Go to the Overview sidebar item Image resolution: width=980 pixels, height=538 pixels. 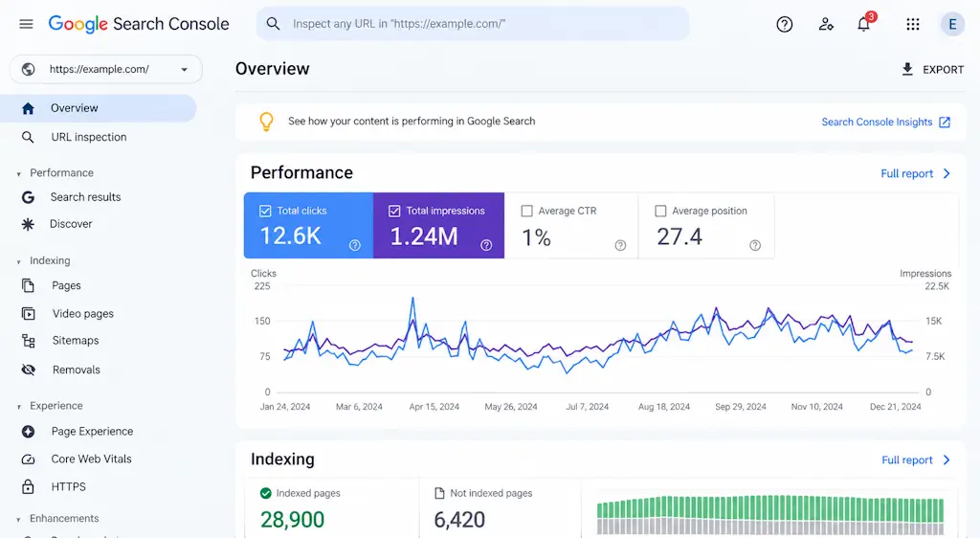[x=99, y=108]
